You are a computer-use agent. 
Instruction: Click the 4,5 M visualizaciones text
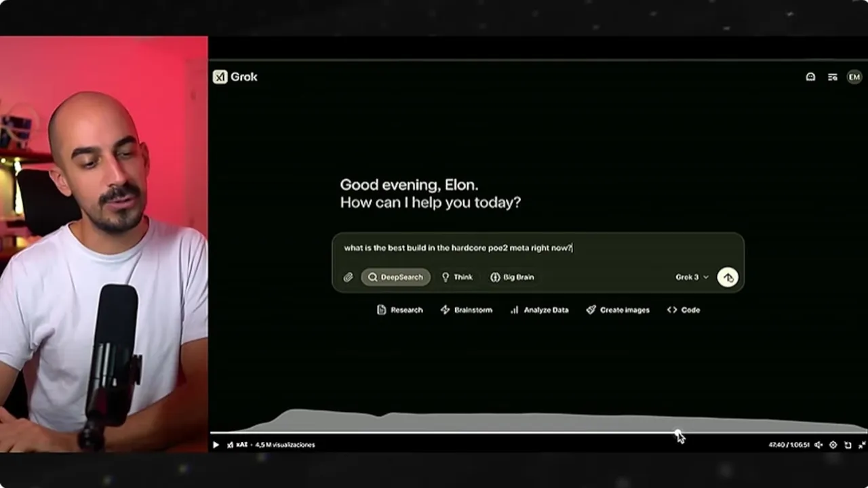point(285,445)
